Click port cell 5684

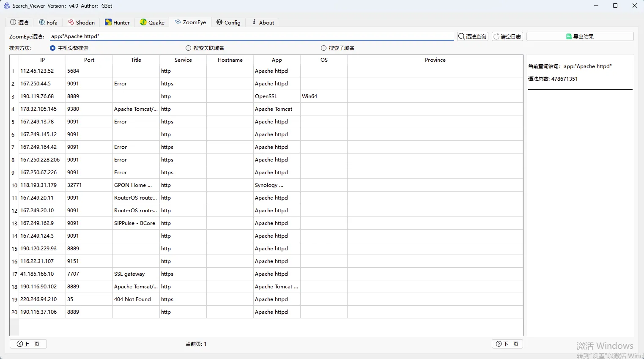click(89, 71)
